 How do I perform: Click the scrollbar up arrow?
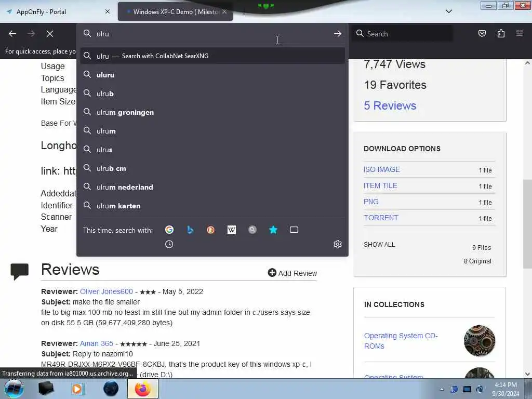[x=527, y=63]
